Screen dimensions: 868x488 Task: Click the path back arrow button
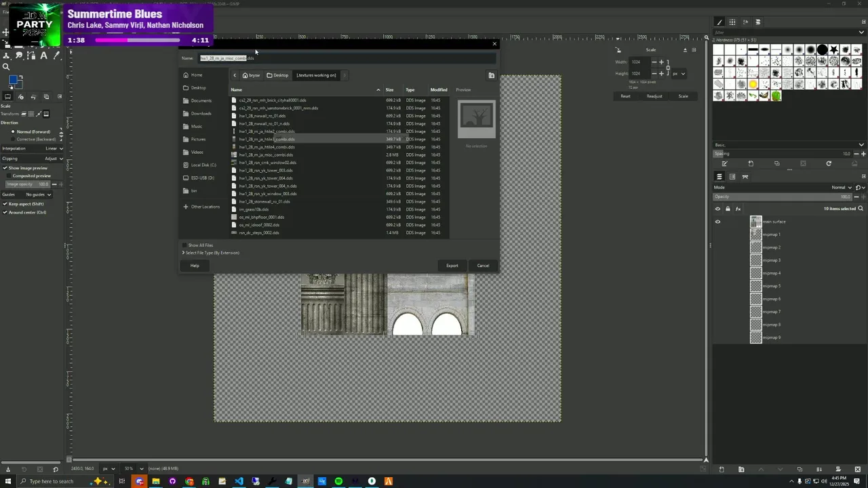click(x=235, y=75)
